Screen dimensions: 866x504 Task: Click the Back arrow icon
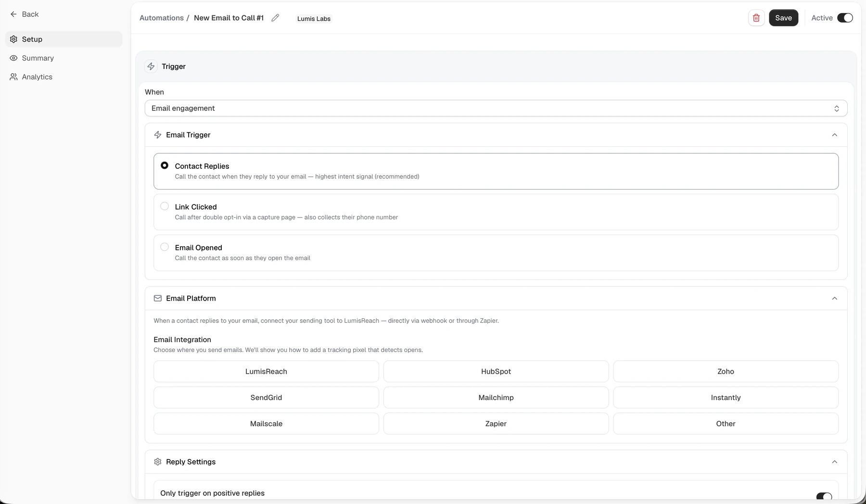click(13, 14)
